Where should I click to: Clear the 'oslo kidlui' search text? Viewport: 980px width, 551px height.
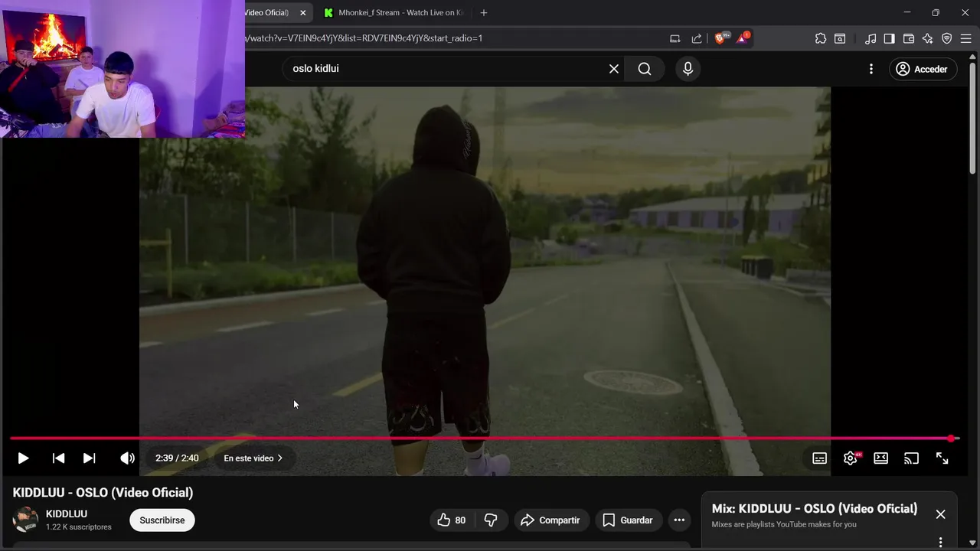[614, 69]
